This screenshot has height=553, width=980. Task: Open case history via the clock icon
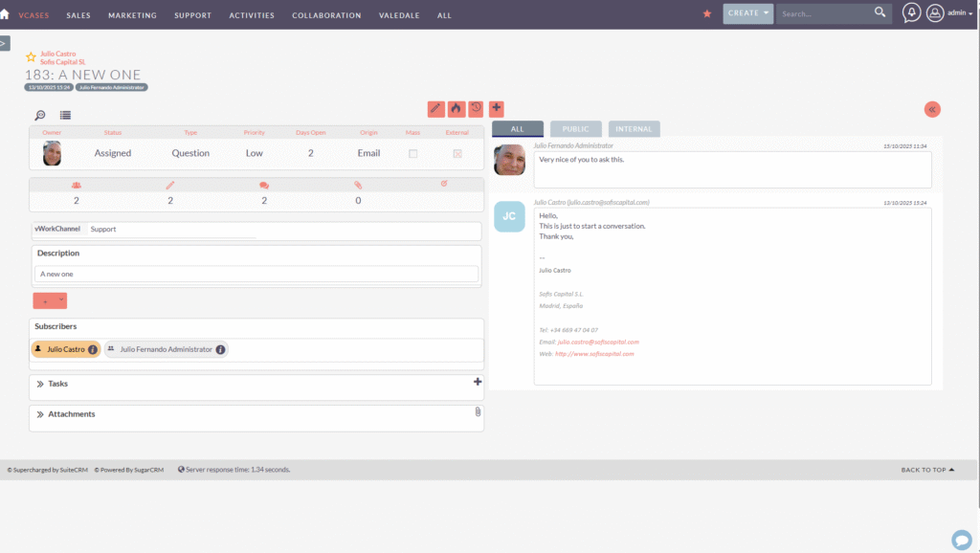click(x=476, y=109)
